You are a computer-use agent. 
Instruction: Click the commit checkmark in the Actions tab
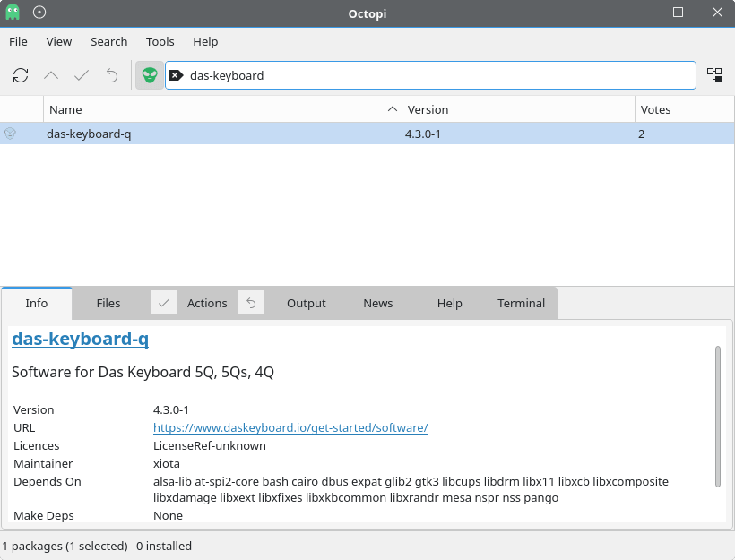point(164,303)
